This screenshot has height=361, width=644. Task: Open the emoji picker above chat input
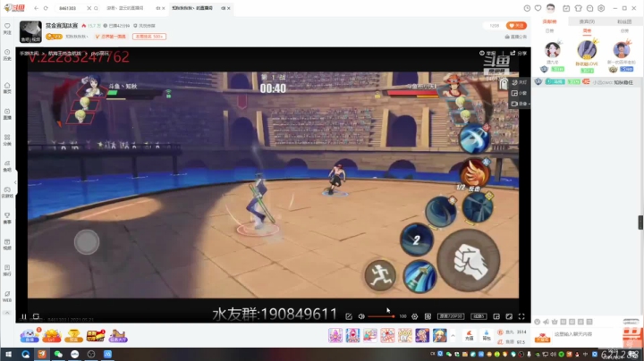pos(538,322)
